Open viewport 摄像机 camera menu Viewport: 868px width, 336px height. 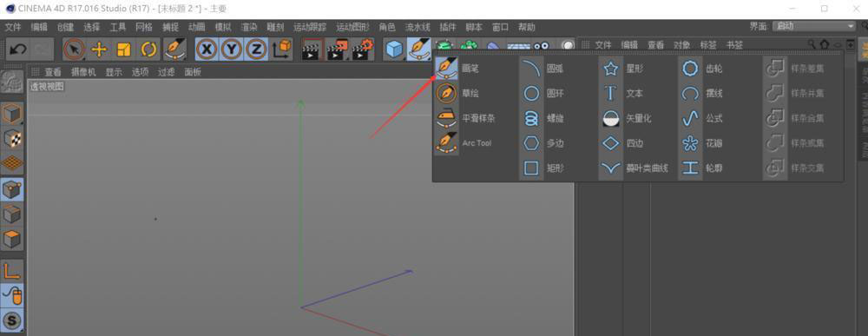[83, 72]
